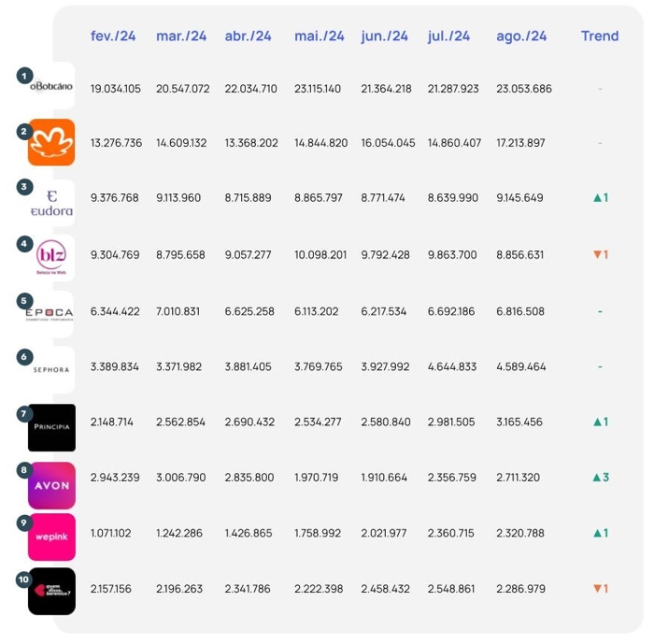Click blz's orange down-1 trend indicator

click(601, 255)
